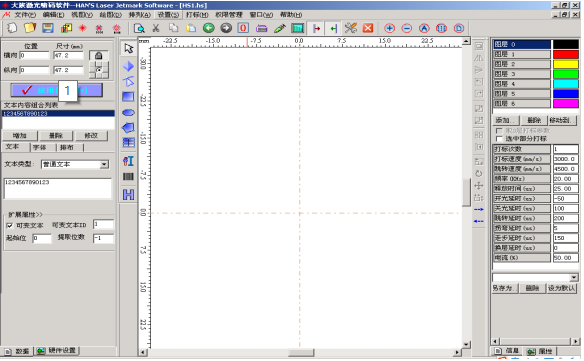Select the text tool with letter I icon
Viewport: 584px width, 361px height.
(128, 161)
